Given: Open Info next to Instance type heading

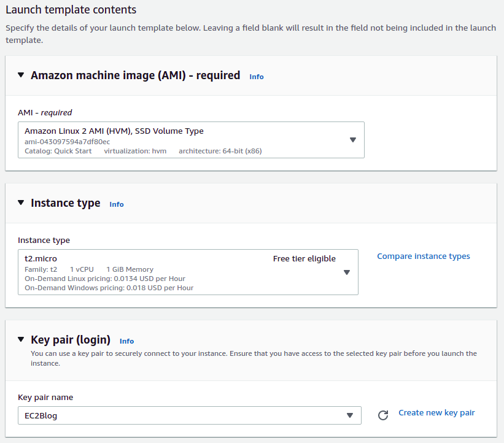Looking at the screenshot, I should 117,204.
